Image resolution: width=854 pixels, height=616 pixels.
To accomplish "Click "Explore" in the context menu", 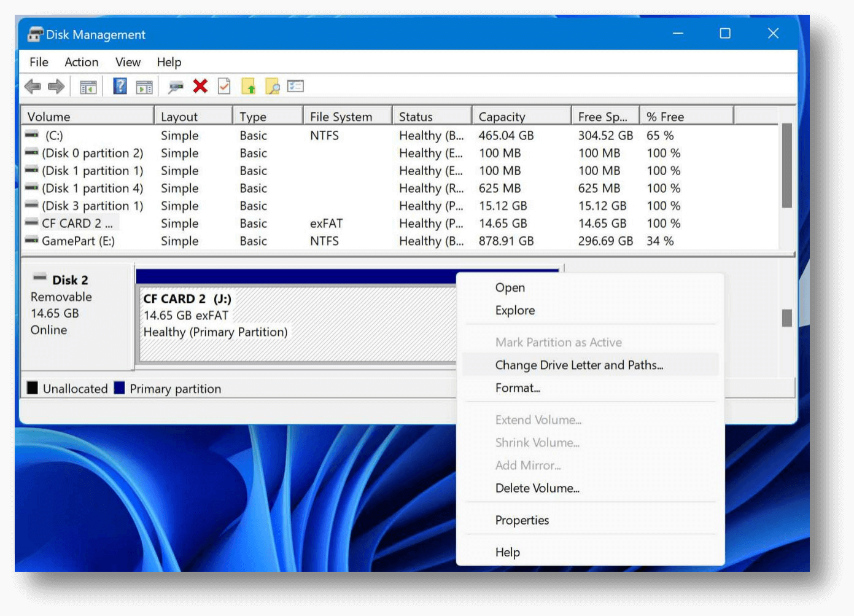I will [514, 310].
